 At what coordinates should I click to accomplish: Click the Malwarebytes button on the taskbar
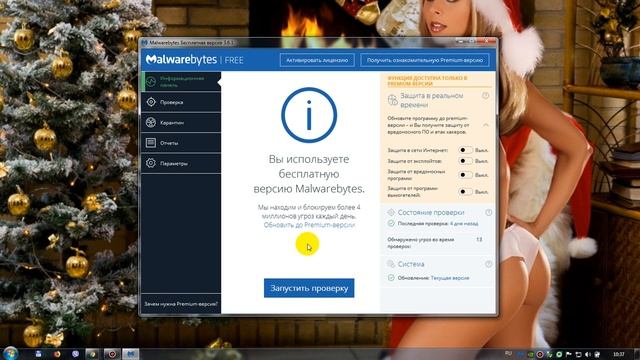coord(131,354)
